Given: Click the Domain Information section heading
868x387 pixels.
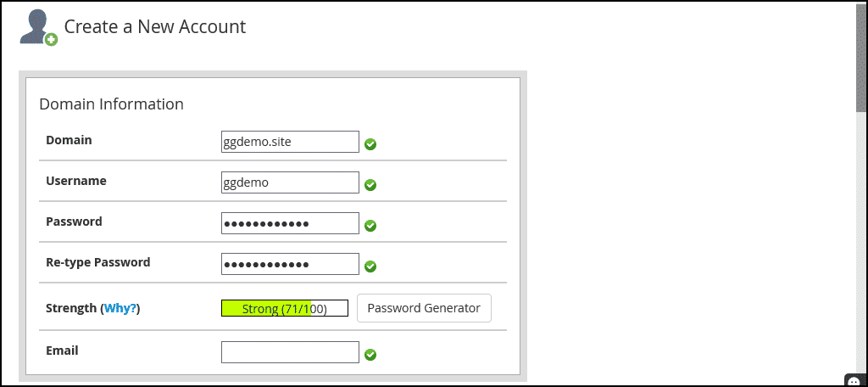Looking at the screenshot, I should (111, 104).
